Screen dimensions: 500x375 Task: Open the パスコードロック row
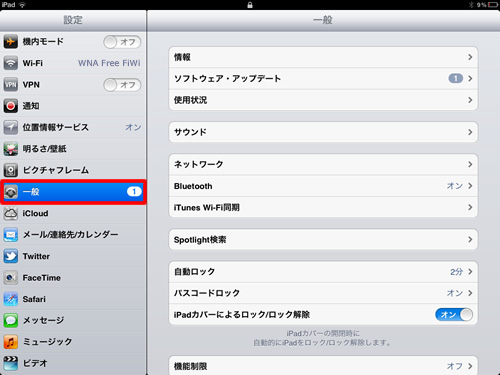pyautogui.click(x=323, y=293)
